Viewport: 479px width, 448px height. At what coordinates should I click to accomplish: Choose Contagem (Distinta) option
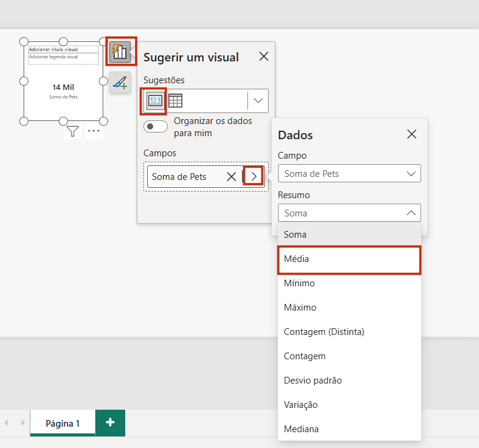click(x=349, y=332)
